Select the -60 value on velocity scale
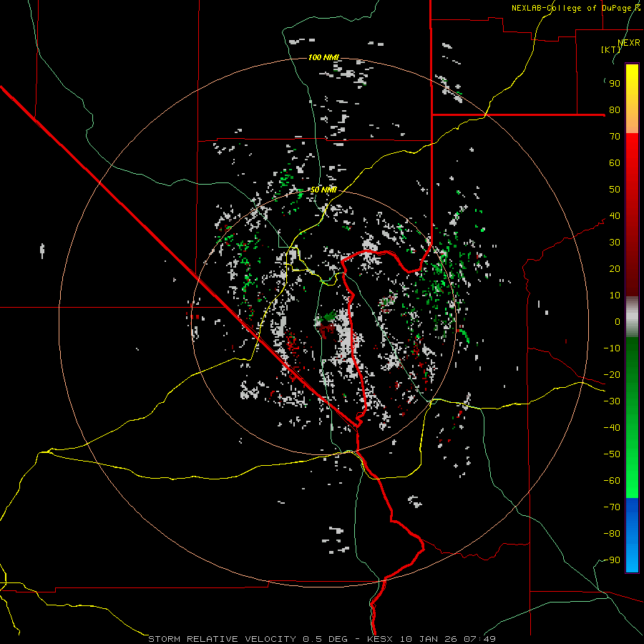This screenshot has width=644, height=644. 612,481
